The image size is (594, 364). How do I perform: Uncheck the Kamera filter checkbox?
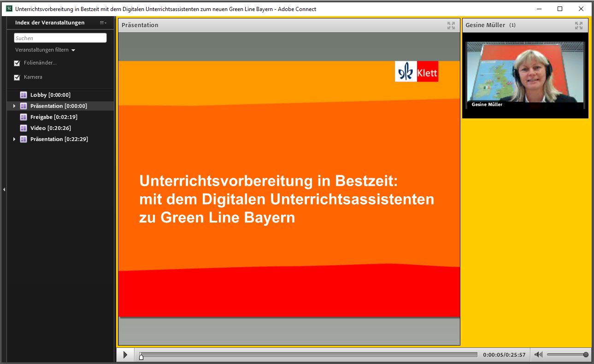17,77
